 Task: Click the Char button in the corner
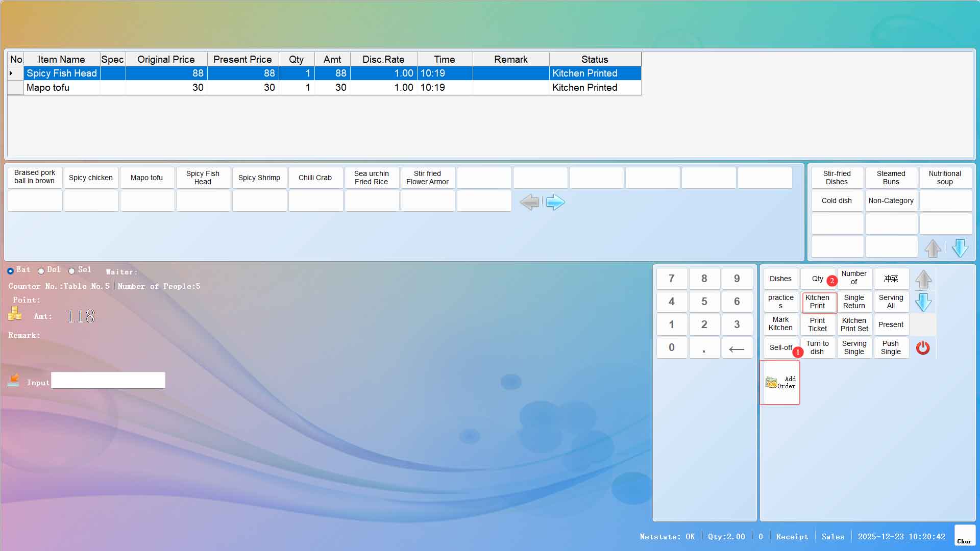click(x=964, y=536)
